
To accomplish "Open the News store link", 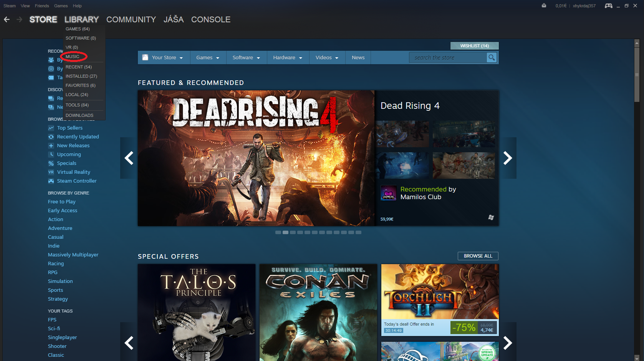I will (358, 58).
